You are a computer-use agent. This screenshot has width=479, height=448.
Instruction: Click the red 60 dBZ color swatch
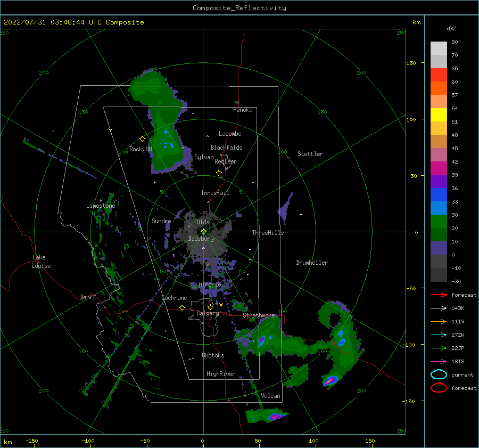439,75
